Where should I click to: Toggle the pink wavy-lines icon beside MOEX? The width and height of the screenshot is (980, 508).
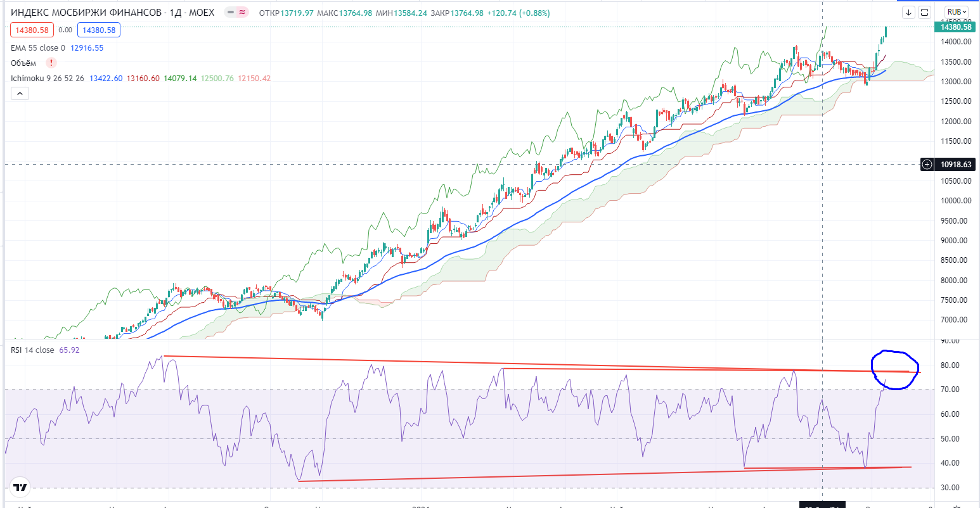[242, 13]
